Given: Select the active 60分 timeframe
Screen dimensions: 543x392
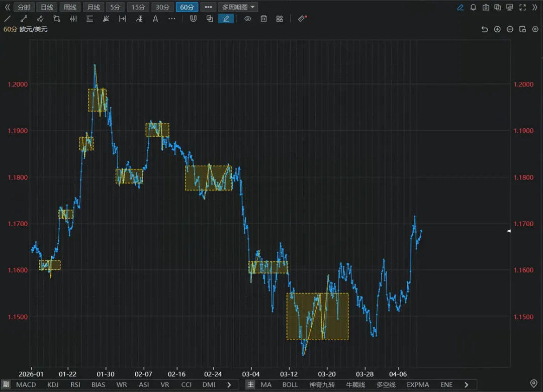Looking at the screenshot, I should (x=187, y=7).
